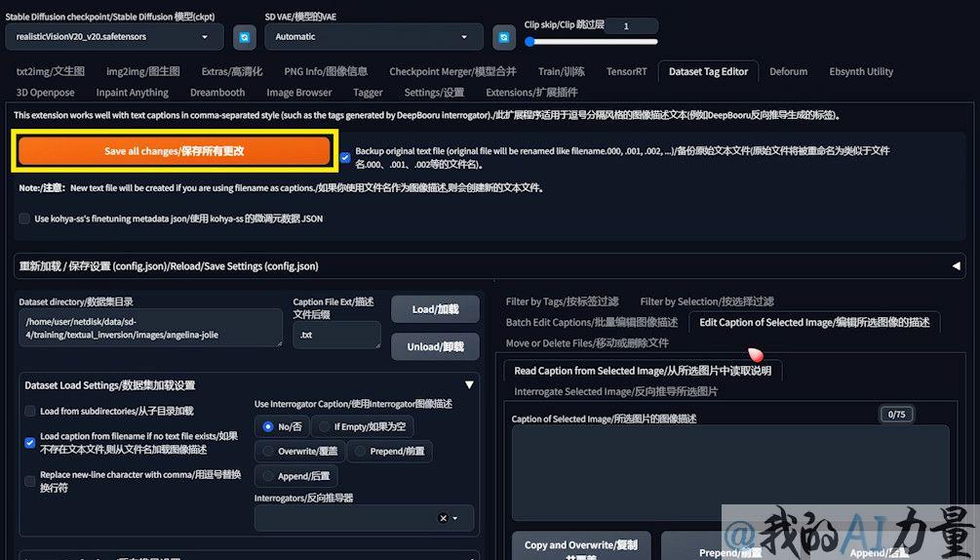Select the Append radio option
980x560 pixels.
click(x=296, y=476)
